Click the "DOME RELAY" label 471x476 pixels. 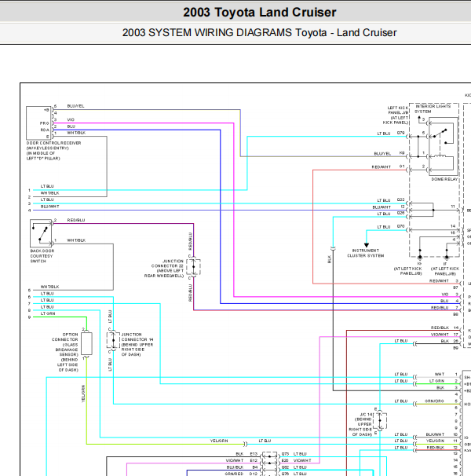click(444, 179)
